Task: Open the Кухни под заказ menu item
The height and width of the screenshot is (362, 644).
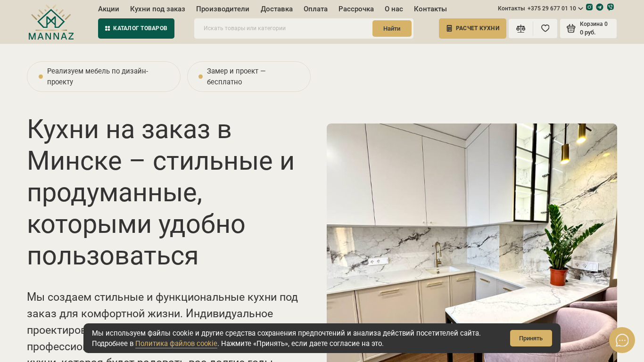Action: (157, 9)
